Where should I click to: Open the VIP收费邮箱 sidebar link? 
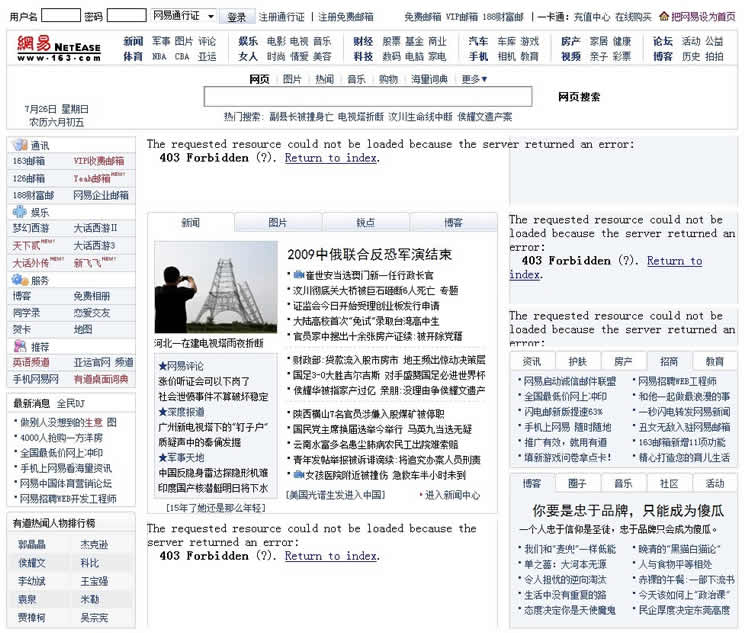click(99, 161)
